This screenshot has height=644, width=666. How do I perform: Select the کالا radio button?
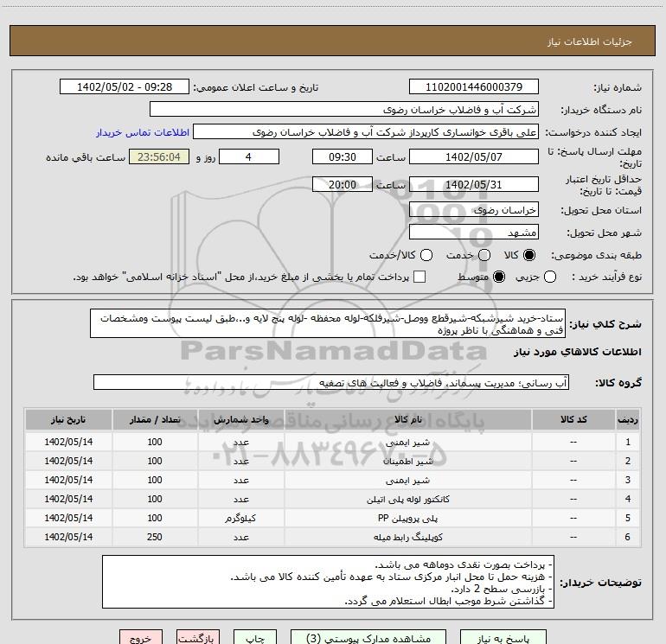[529, 255]
